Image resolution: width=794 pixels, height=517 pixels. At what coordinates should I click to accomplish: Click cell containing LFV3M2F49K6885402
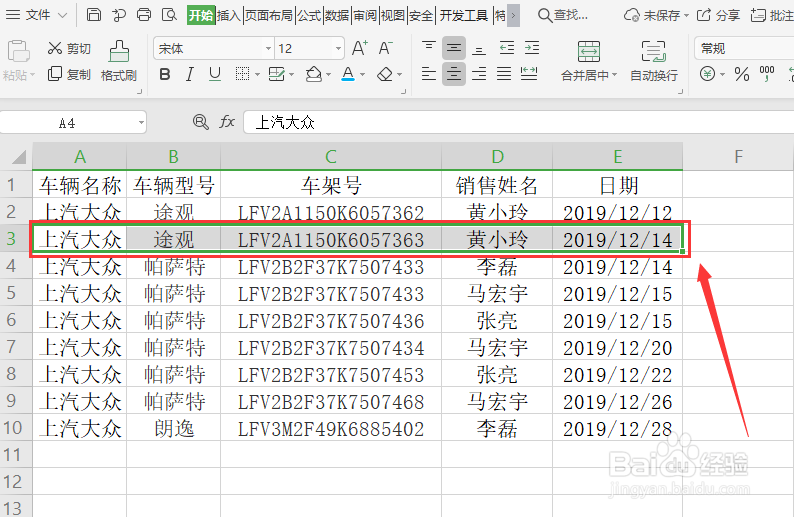point(331,428)
